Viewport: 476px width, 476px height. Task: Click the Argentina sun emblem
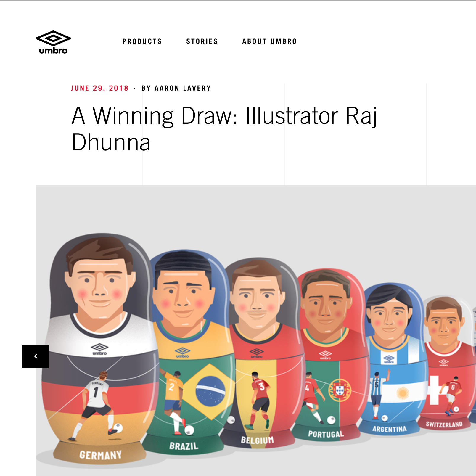[x=403, y=393]
